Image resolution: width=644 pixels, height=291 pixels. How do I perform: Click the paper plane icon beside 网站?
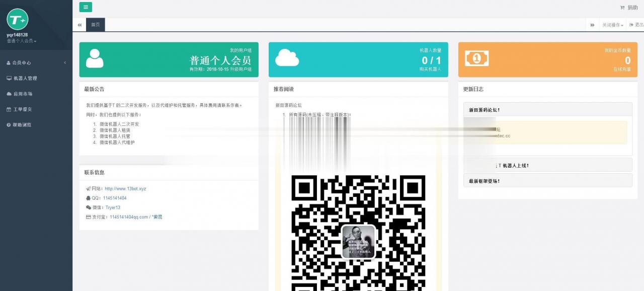pos(88,189)
